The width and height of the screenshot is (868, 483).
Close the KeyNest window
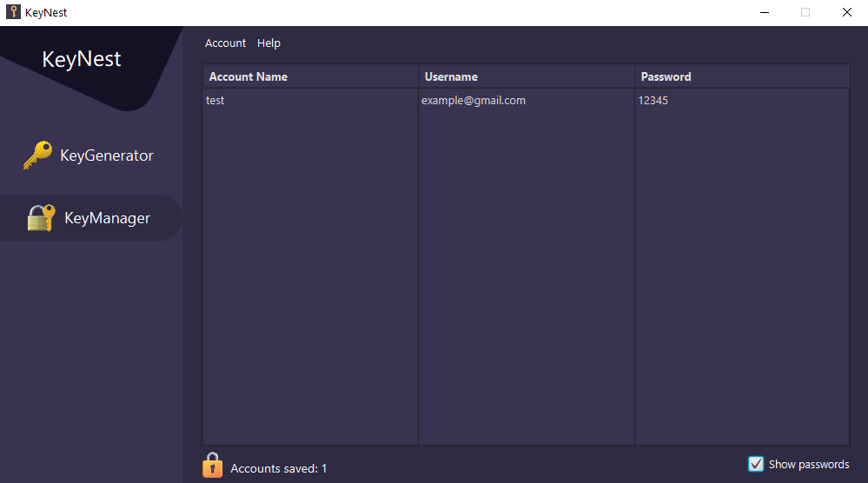(847, 12)
